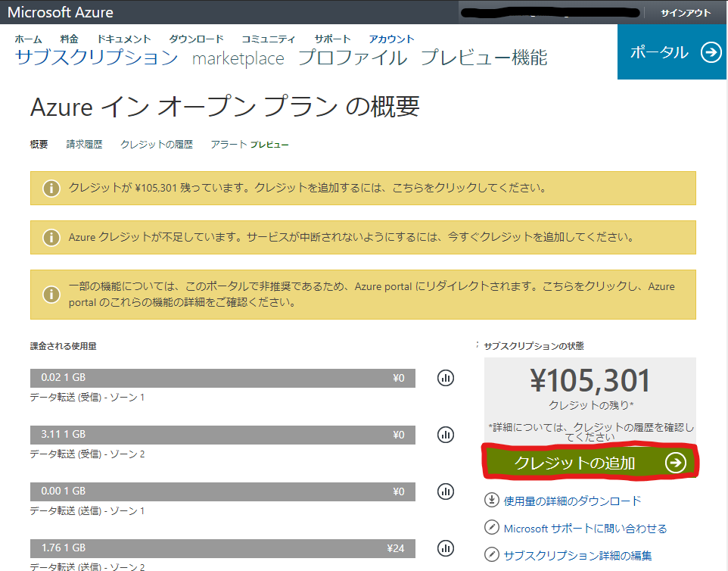
Task: Click the alert text about ¥105,301 credit remaining
Action: click(x=308, y=188)
